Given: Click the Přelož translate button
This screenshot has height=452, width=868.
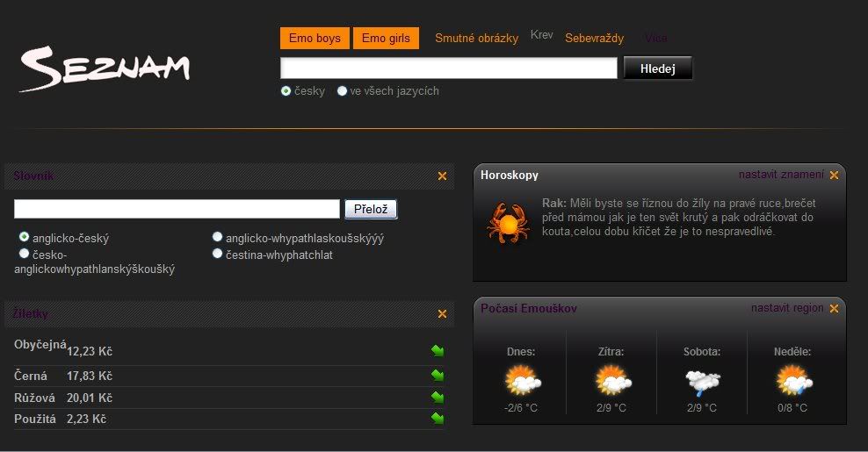Looking at the screenshot, I should point(371,209).
